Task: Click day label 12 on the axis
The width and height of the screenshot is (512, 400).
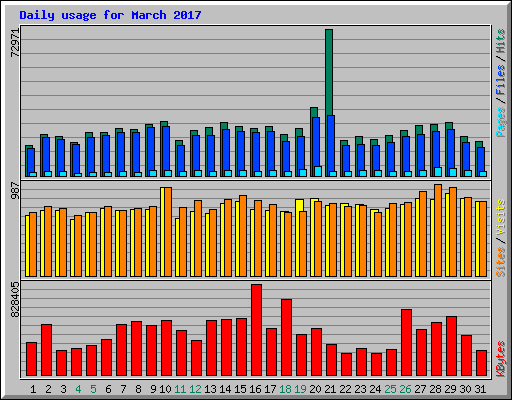Action: pyautogui.click(x=195, y=389)
